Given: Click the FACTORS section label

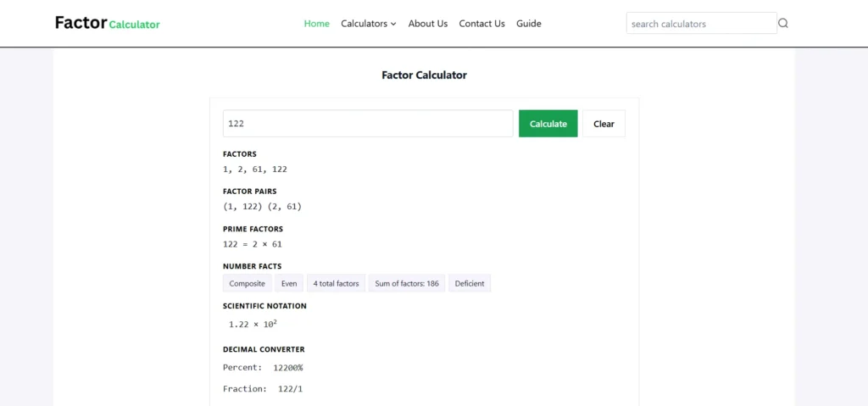Looking at the screenshot, I should pyautogui.click(x=240, y=154).
